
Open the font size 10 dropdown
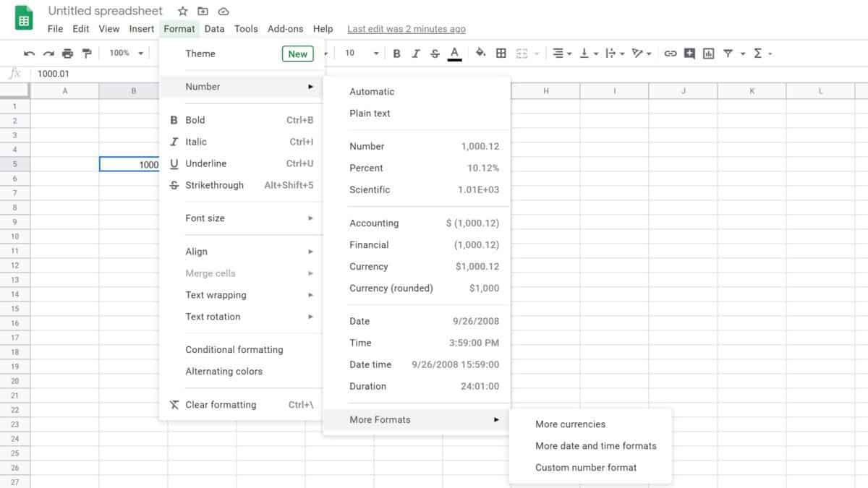[362, 53]
